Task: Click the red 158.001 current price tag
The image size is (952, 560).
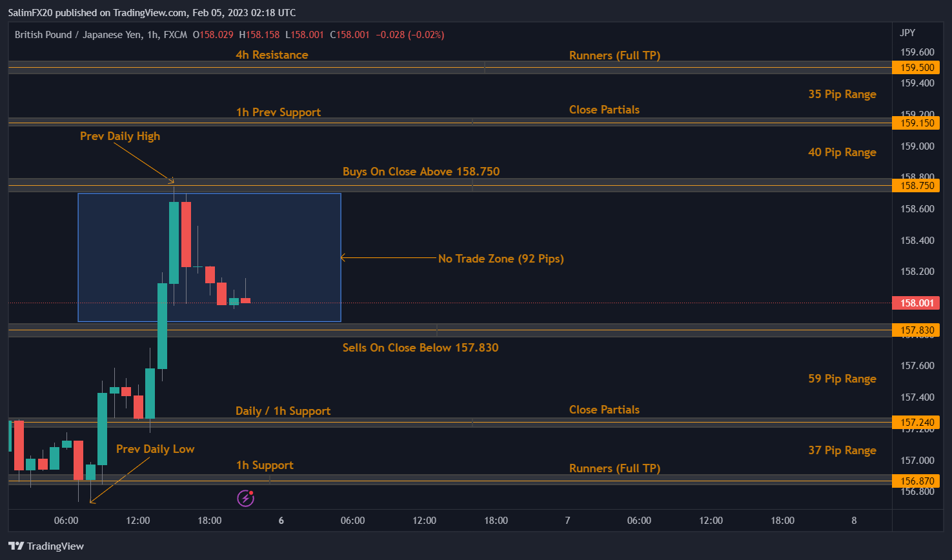Action: (917, 303)
